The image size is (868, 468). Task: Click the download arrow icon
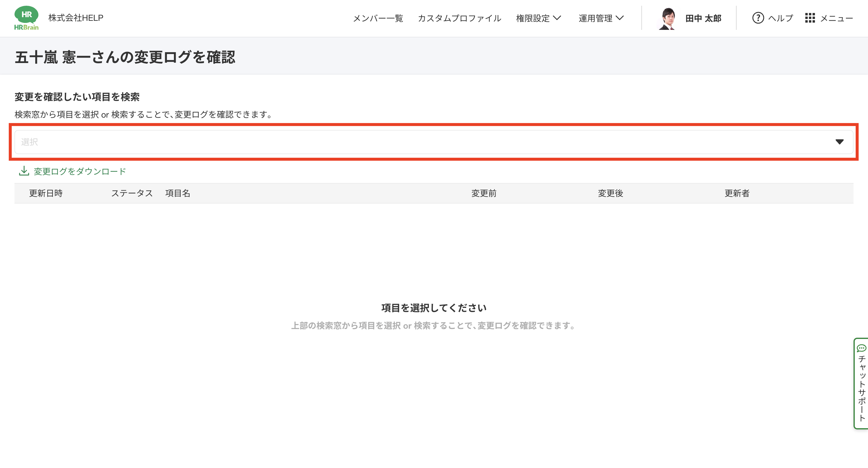point(24,171)
